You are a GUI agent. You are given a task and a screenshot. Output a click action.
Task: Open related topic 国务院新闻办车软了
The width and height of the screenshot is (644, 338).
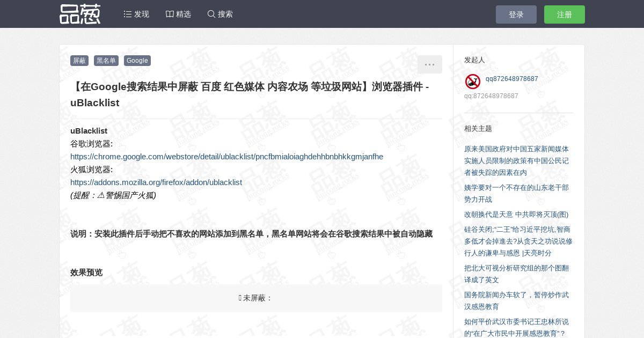pyautogui.click(x=517, y=300)
